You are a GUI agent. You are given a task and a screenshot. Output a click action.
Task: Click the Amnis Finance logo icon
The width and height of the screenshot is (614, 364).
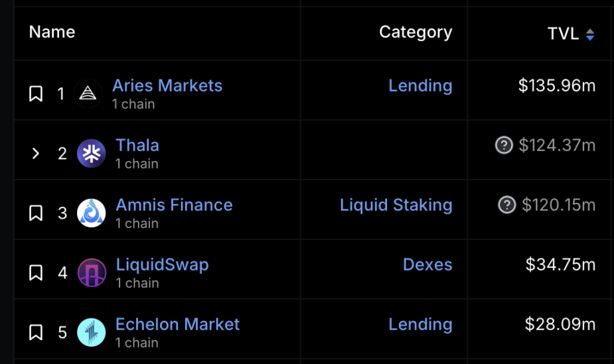pos(91,213)
